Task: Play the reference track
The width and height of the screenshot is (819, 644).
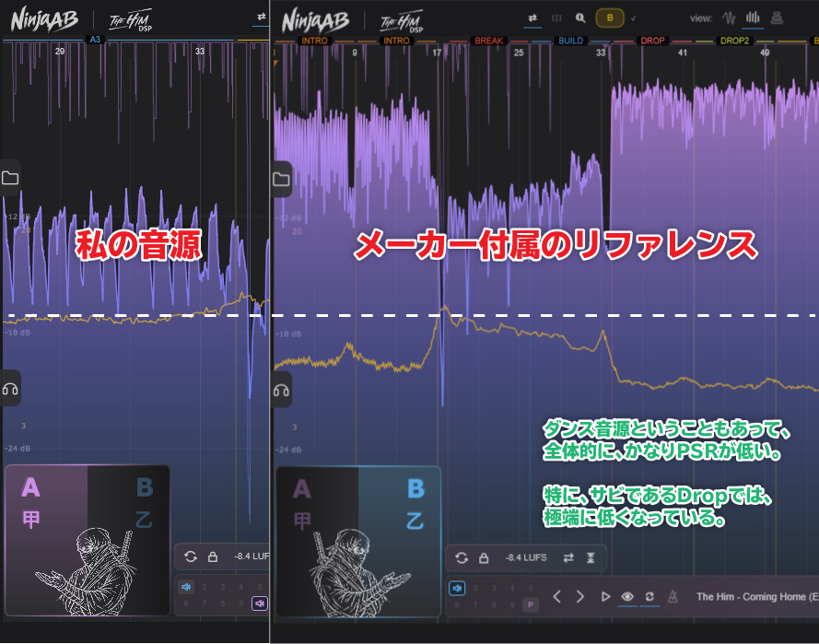Action: click(x=605, y=596)
